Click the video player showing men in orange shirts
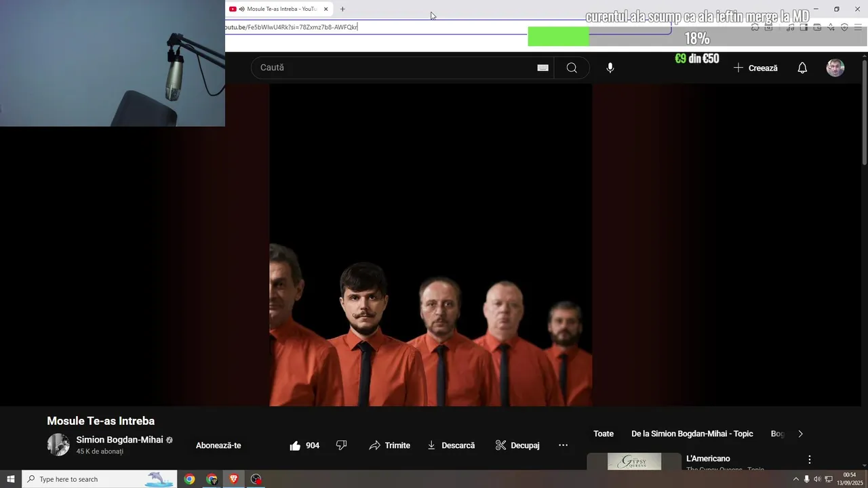Image resolution: width=868 pixels, height=488 pixels. 431,245
